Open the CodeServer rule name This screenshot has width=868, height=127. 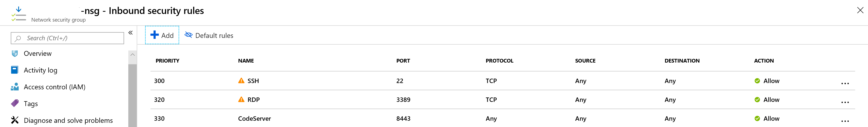tap(254, 119)
